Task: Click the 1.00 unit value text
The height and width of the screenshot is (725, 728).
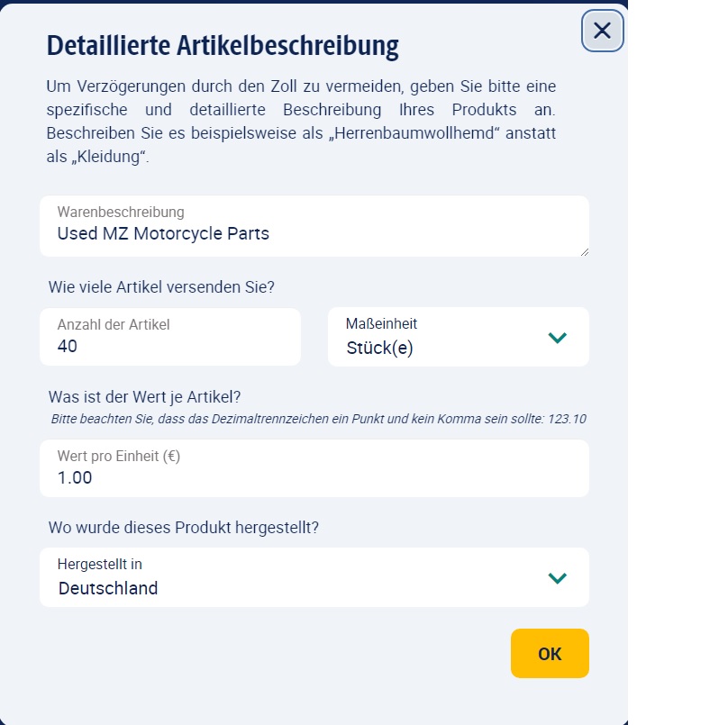Action: click(75, 478)
